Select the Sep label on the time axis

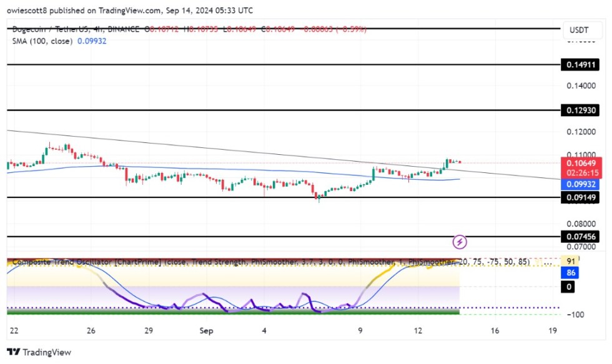tap(206, 331)
